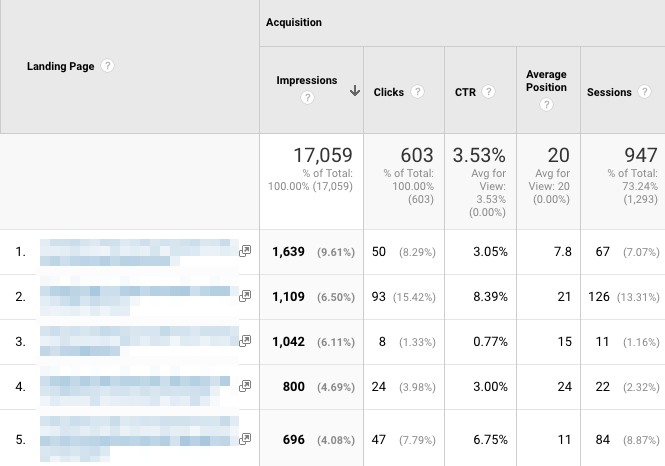Select sessions cell 126 (13.31%)
Image resolution: width=665 pixels, height=466 pixels.
pos(624,297)
